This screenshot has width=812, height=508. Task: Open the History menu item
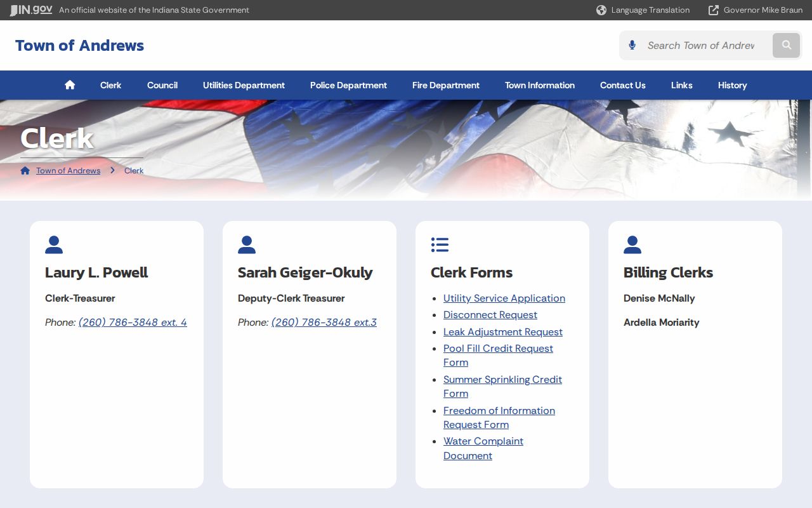click(x=733, y=85)
